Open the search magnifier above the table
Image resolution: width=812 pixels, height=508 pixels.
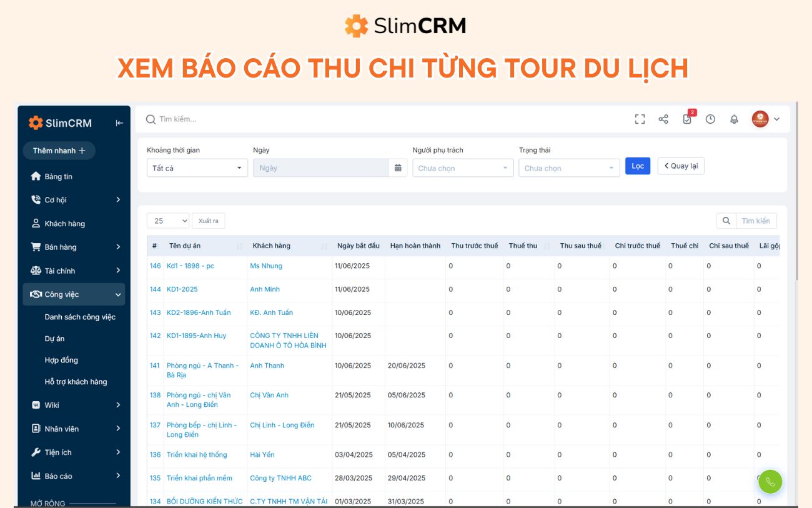pyautogui.click(x=725, y=221)
